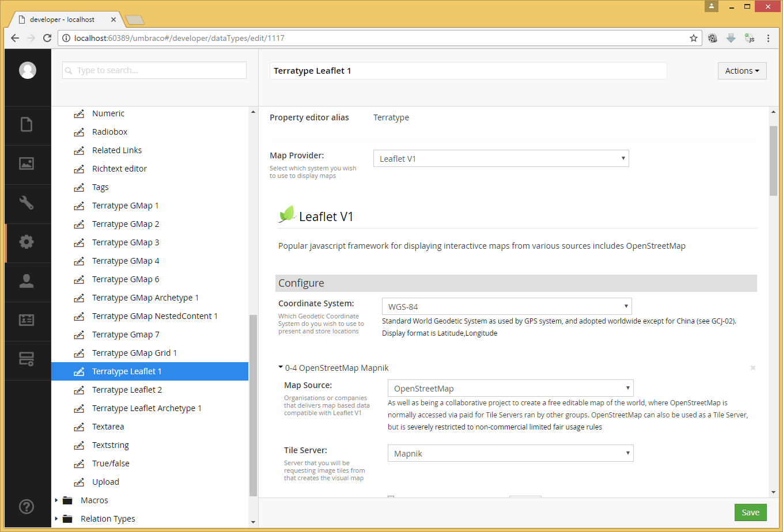Remove the 0-4 OpenStreetMap Mapnik entry
Viewport: 783px width, 532px height.
point(752,367)
